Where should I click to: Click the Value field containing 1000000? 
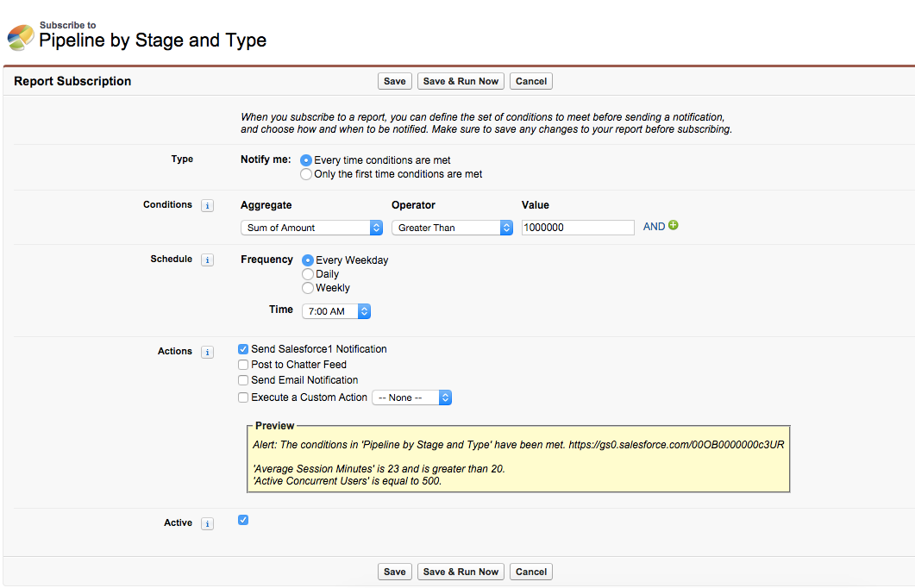point(578,228)
